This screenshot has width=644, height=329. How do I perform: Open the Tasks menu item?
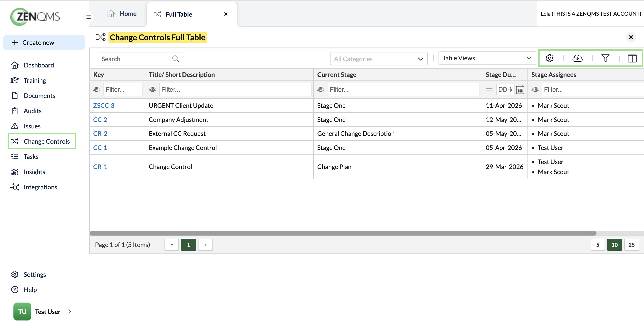click(x=31, y=156)
